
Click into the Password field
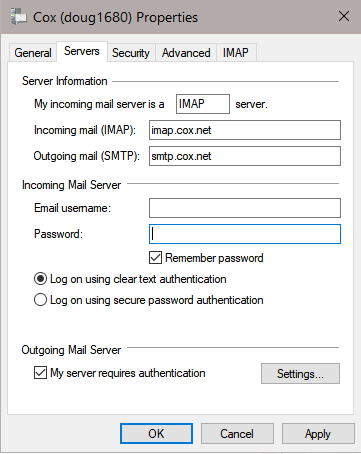(245, 234)
